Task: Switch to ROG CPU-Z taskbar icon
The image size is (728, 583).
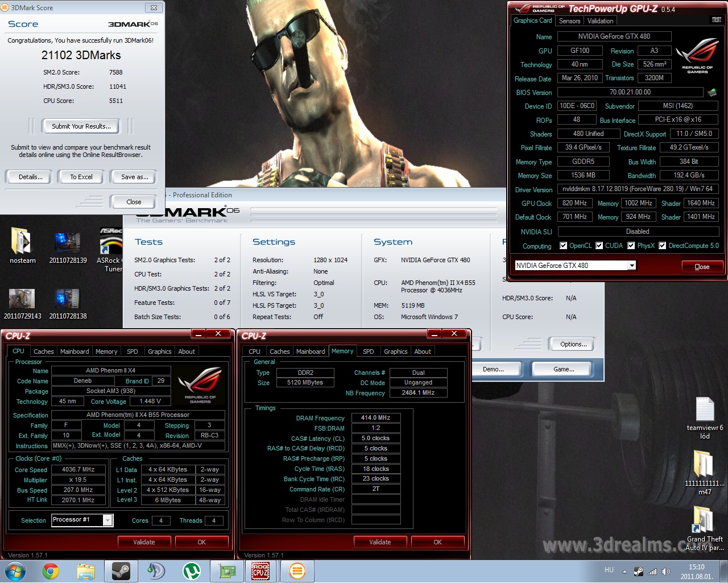Action: [260, 571]
